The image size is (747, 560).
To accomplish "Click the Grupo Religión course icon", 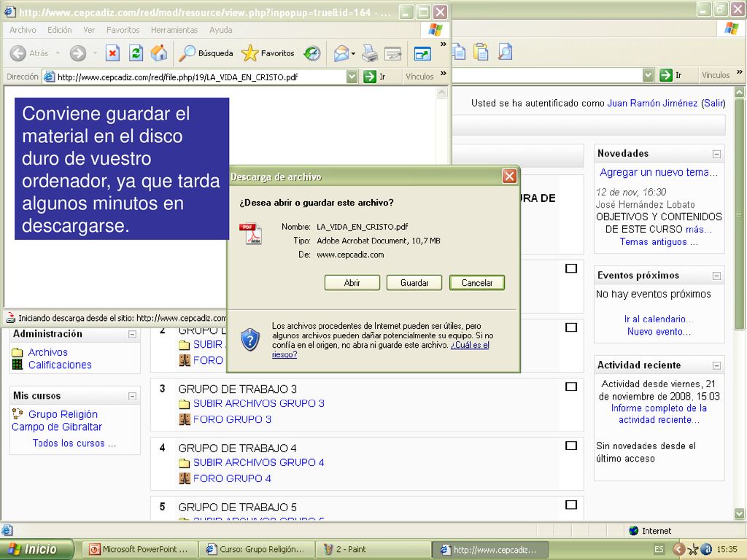I will click(x=18, y=414).
